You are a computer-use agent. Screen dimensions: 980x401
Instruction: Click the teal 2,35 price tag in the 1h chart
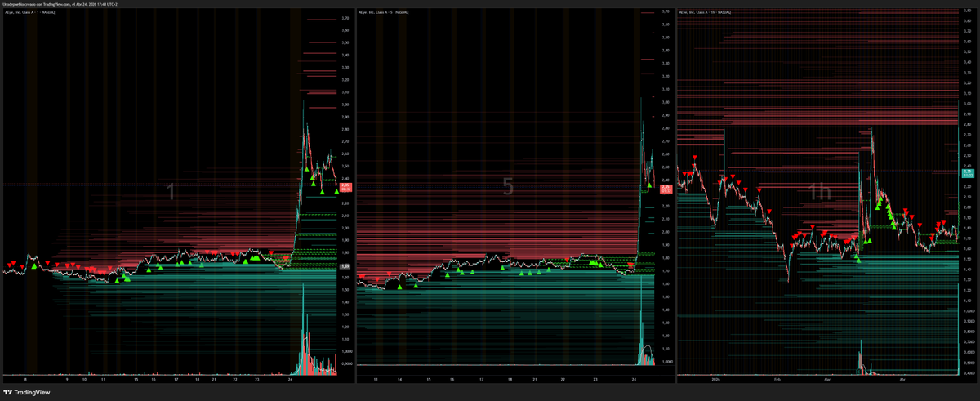click(x=969, y=172)
